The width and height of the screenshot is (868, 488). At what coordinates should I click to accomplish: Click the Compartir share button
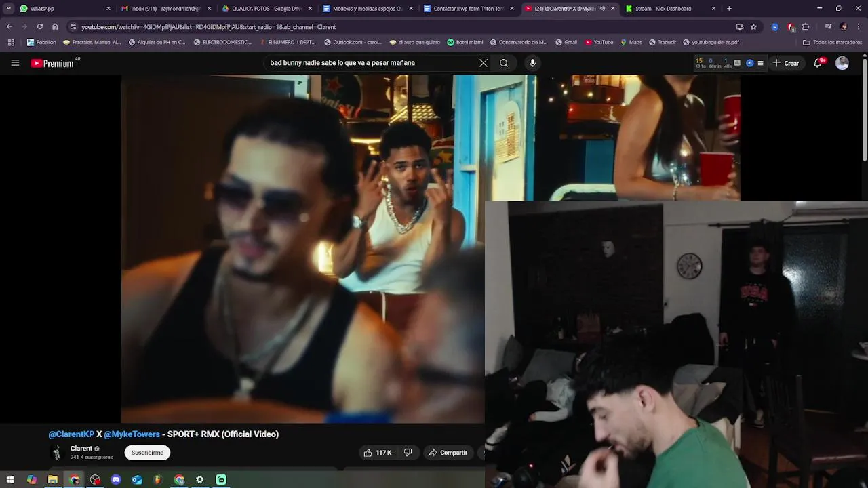tap(448, 453)
